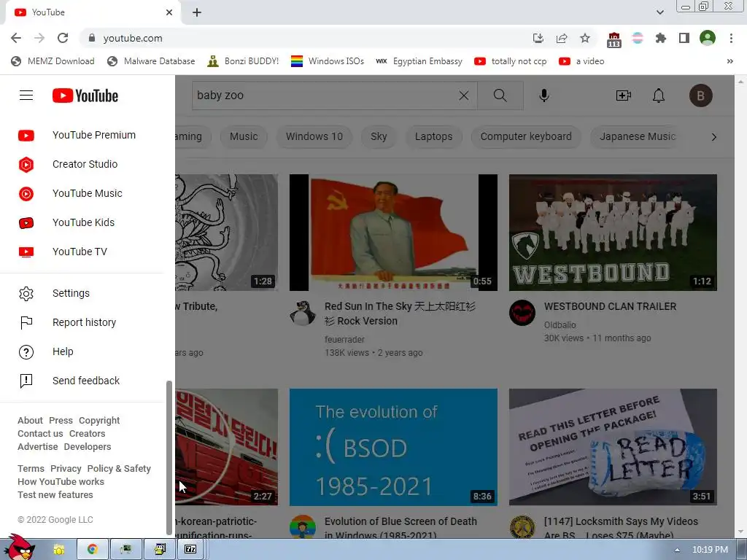Viewport: 747px width, 560px height.
Task: Open Creator Studio from the sidebar
Action: click(88, 164)
